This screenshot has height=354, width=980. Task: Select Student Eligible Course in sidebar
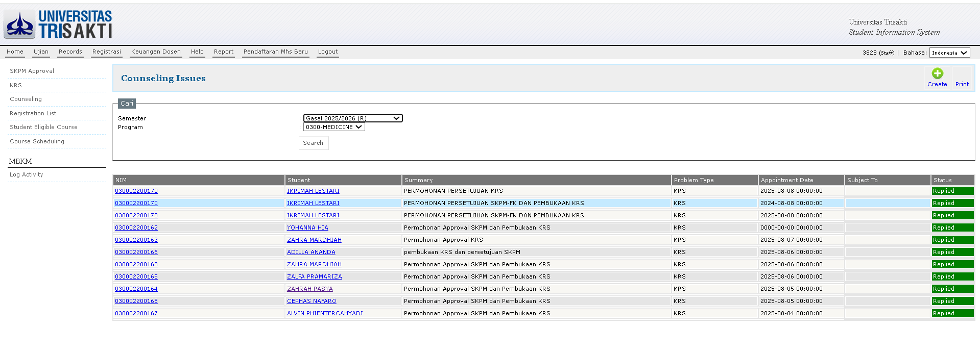(43, 127)
